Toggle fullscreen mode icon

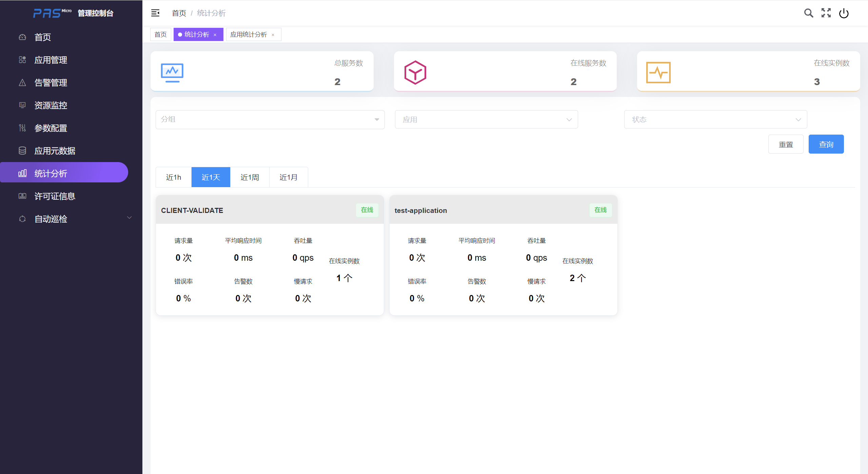coord(826,13)
